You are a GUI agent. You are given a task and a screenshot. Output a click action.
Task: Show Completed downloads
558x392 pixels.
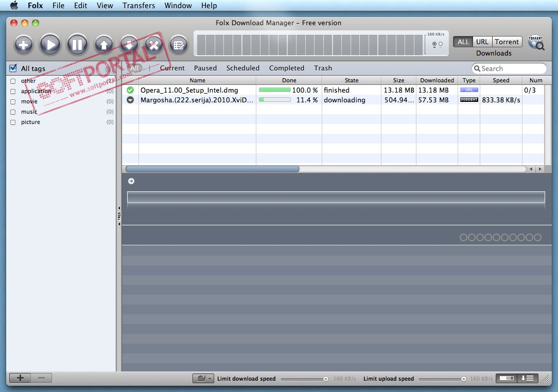[287, 68]
